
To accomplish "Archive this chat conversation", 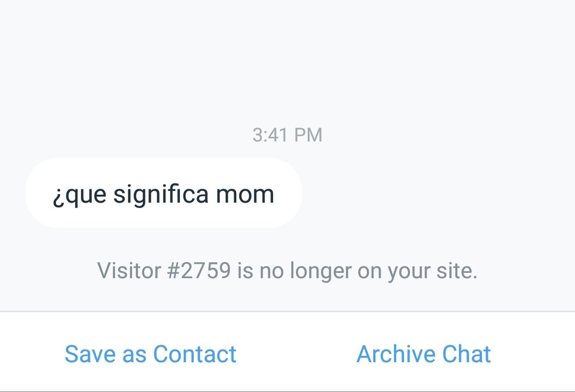I will 424,354.
